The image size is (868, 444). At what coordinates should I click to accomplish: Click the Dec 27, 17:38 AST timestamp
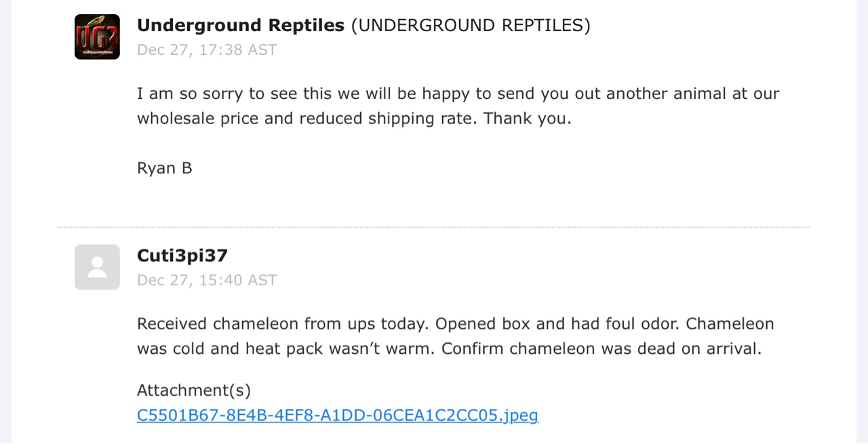207,50
